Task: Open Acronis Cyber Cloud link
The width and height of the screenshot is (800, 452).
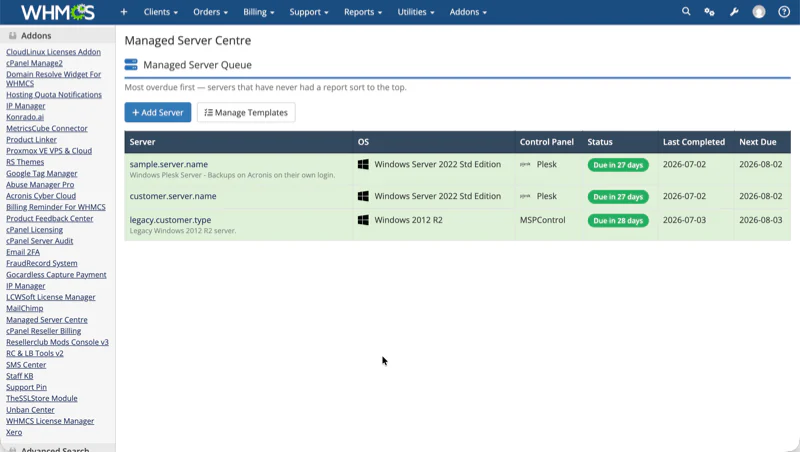Action: [41, 195]
